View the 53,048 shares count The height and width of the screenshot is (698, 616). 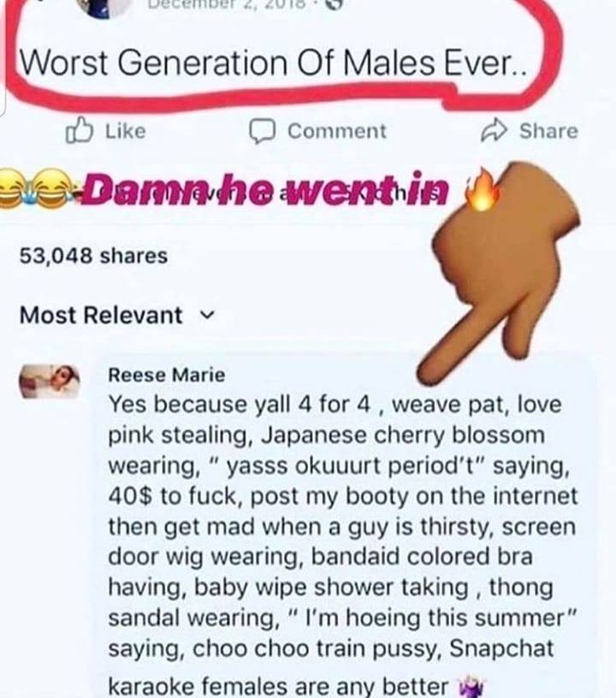[x=93, y=256]
